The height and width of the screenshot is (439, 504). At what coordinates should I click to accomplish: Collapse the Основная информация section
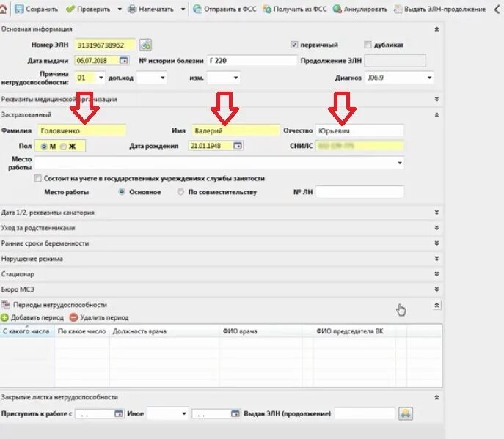point(437,29)
